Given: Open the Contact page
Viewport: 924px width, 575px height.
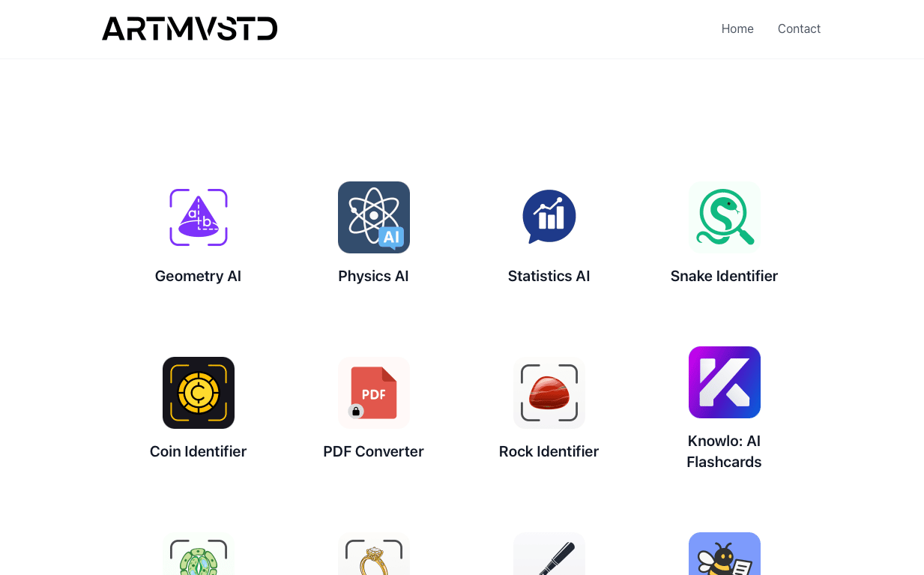Looking at the screenshot, I should [x=799, y=28].
